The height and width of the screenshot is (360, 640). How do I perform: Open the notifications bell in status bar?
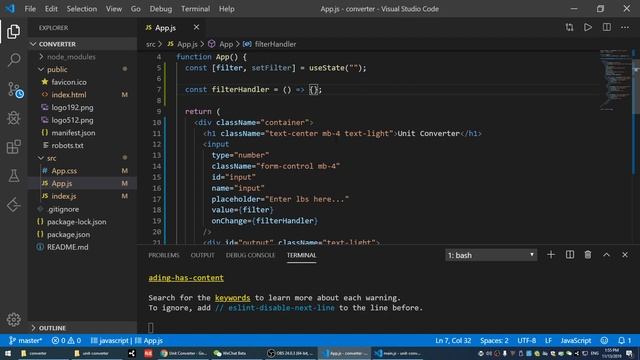(624, 340)
